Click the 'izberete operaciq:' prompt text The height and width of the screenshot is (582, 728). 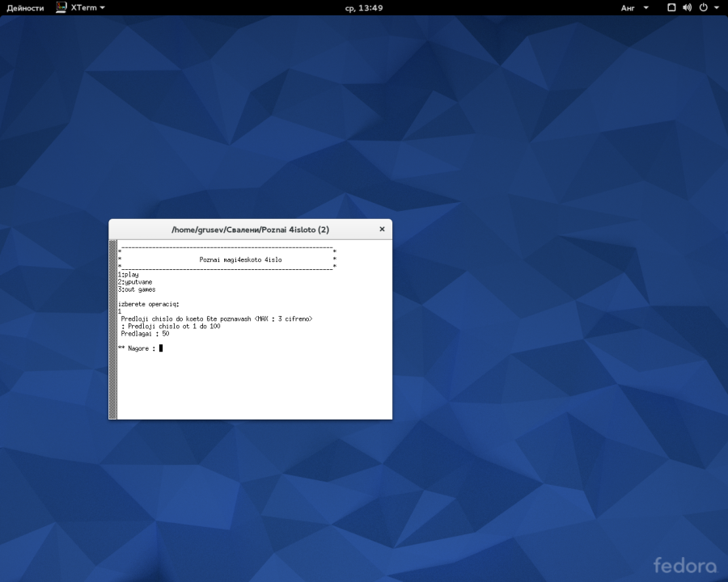click(x=149, y=305)
